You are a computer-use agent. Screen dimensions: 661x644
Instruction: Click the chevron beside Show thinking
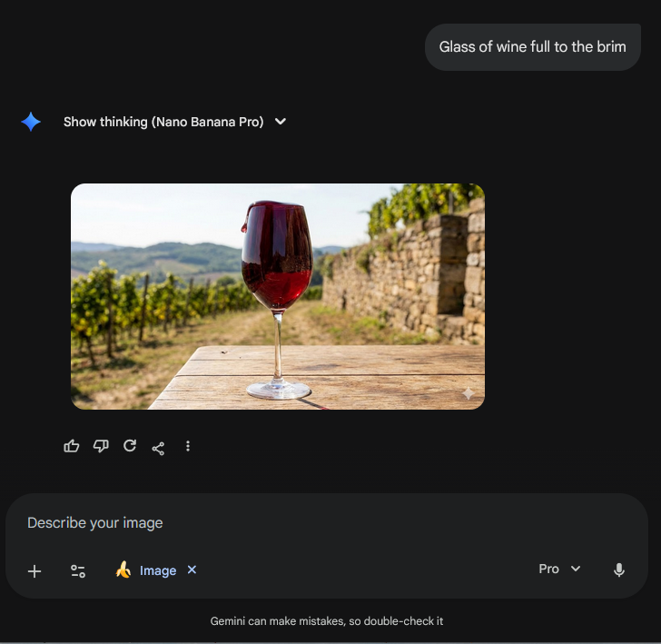[281, 122]
